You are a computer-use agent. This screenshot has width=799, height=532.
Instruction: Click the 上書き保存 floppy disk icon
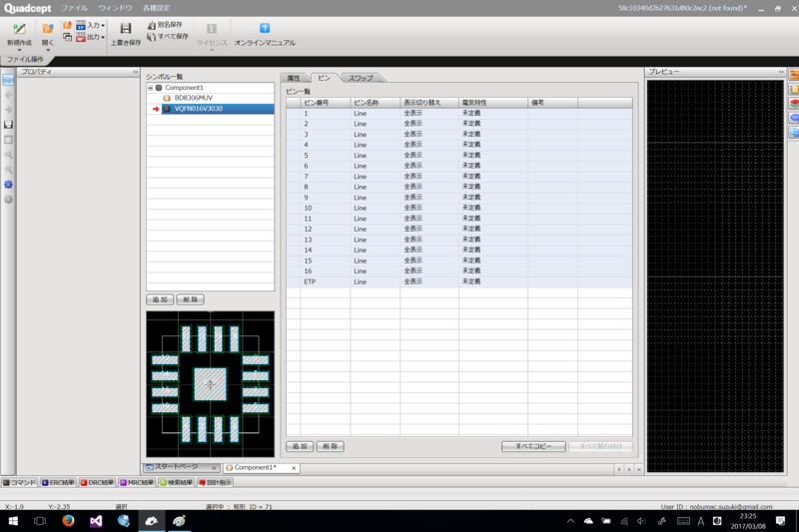coord(126,29)
